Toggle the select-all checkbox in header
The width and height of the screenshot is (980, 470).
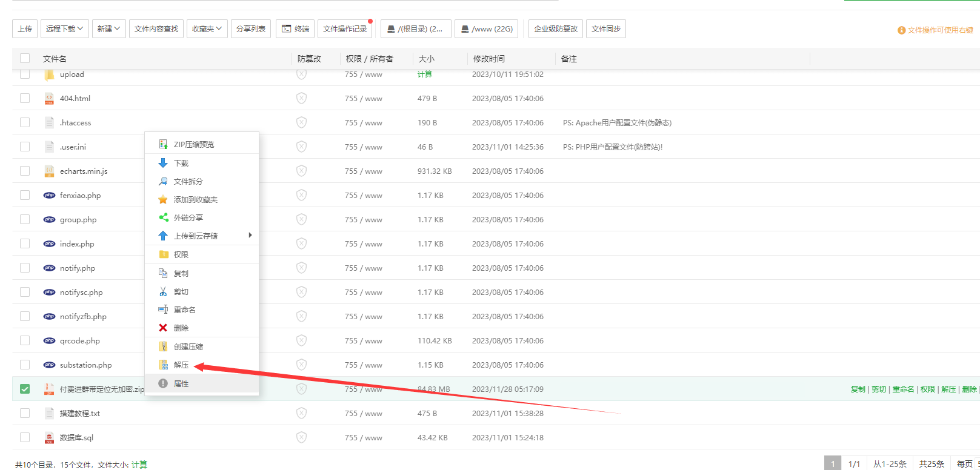(x=25, y=58)
